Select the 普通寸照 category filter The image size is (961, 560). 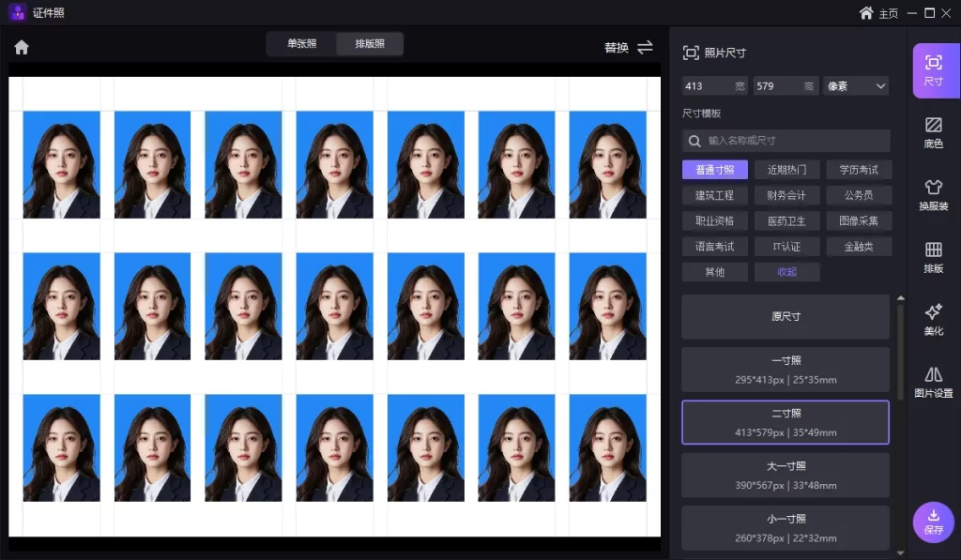coord(714,170)
